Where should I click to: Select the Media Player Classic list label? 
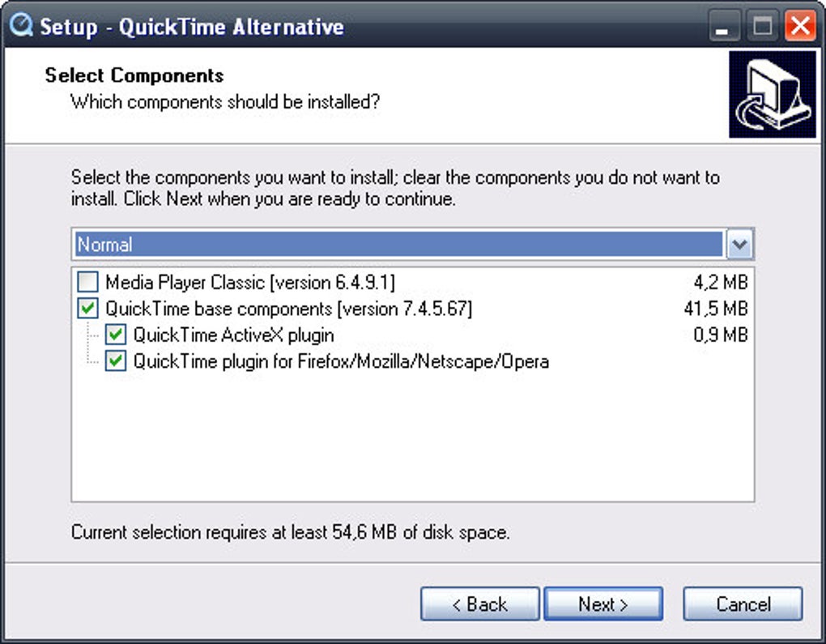[x=250, y=283]
